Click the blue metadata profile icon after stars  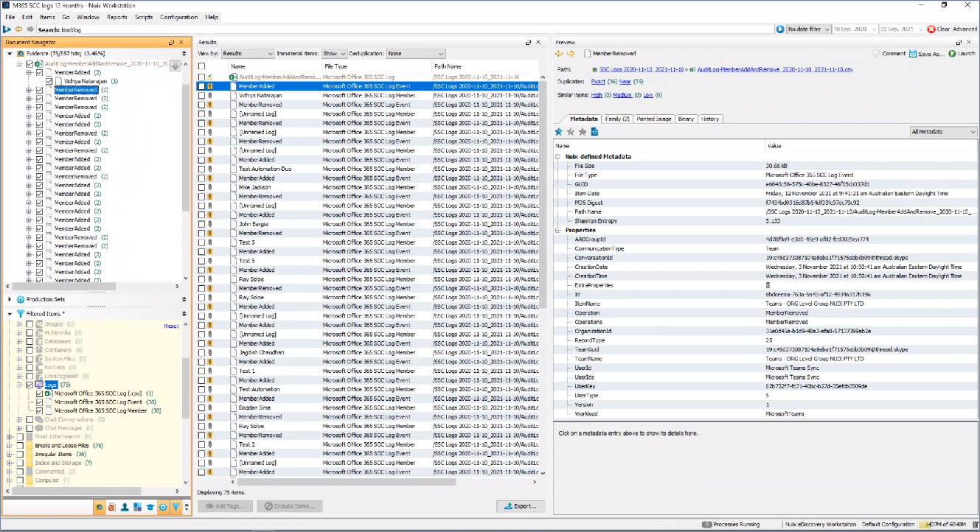pos(594,132)
